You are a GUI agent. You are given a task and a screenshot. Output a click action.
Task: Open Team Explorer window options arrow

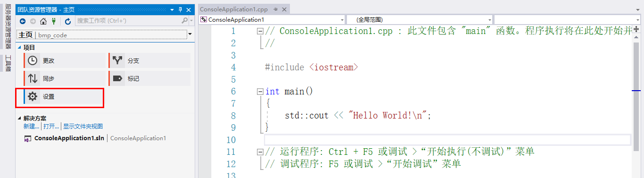(x=172, y=9)
